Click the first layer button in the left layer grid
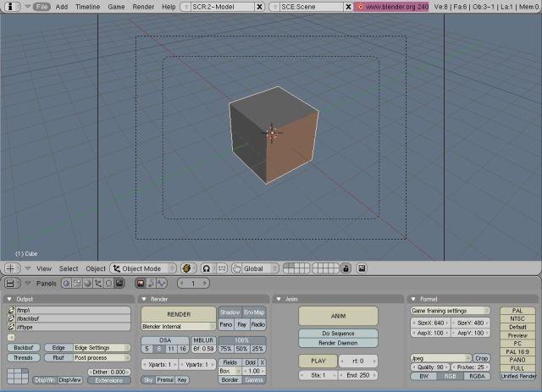Image resolution: width=542 pixels, height=392 pixels. [x=286, y=266]
